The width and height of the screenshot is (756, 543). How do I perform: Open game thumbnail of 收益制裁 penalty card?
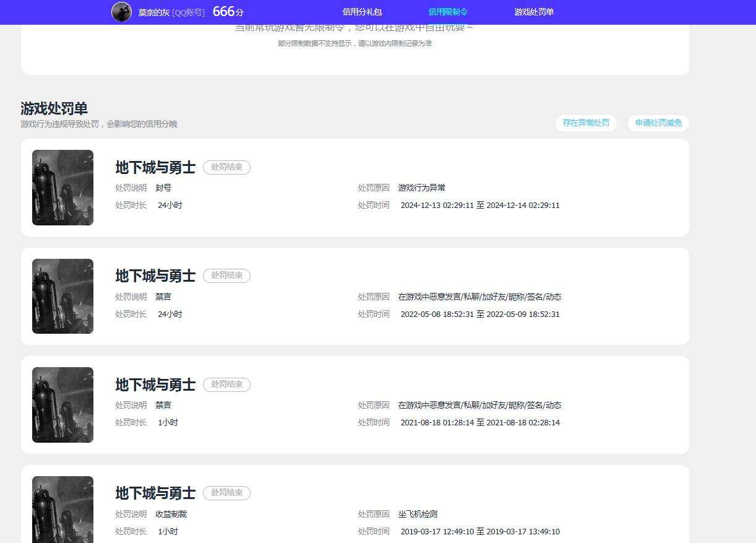click(62, 510)
